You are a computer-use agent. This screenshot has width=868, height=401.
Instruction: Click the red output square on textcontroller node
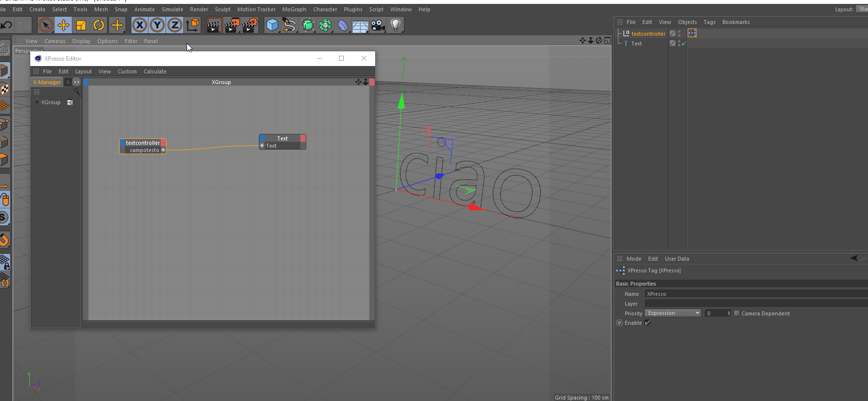click(164, 143)
